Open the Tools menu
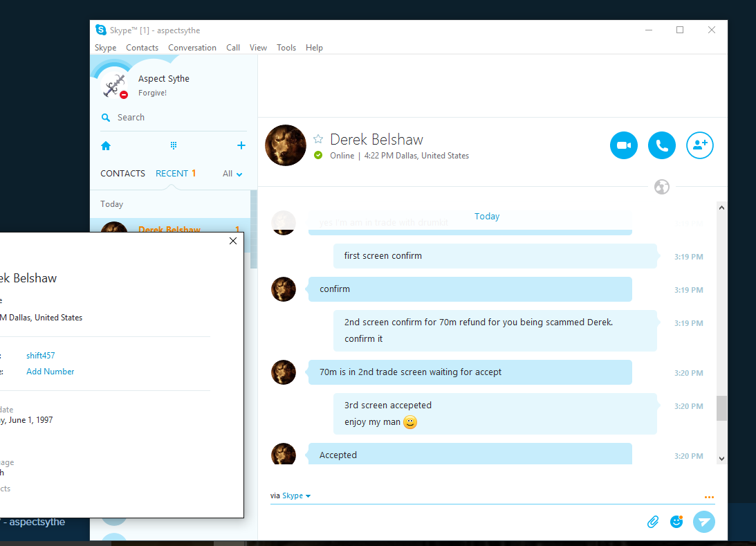Image resolution: width=756 pixels, height=546 pixels. click(286, 48)
